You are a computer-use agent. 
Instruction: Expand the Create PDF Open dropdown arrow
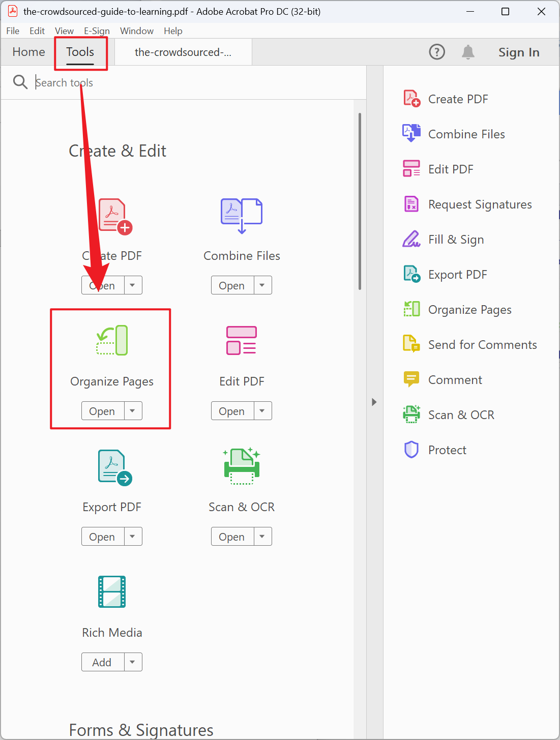133,285
